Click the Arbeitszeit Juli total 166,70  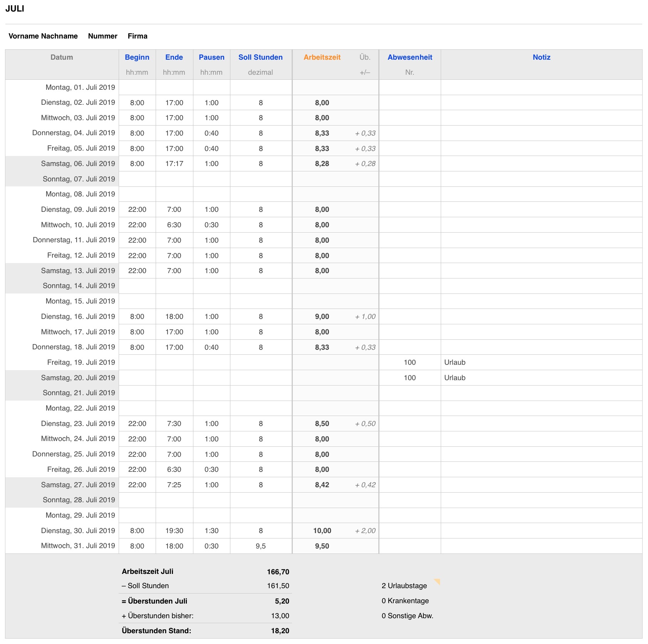278,572
